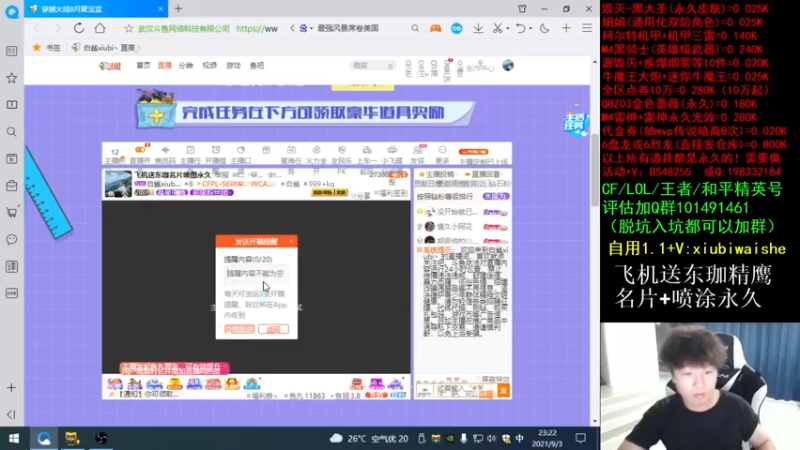Reload the page with the refresh icon
Screen dimensions: 800x450
click(x=79, y=28)
